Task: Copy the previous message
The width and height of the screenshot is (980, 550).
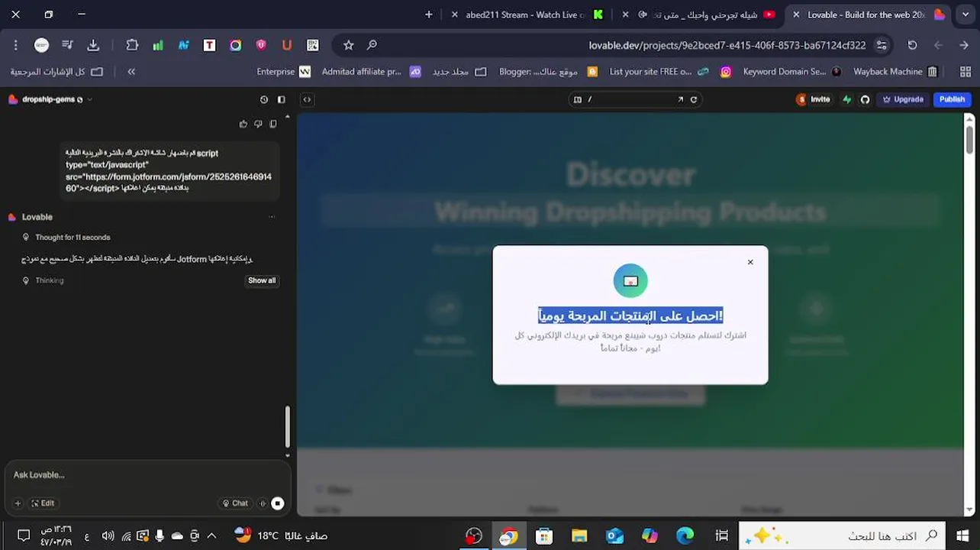Action: coord(273,124)
